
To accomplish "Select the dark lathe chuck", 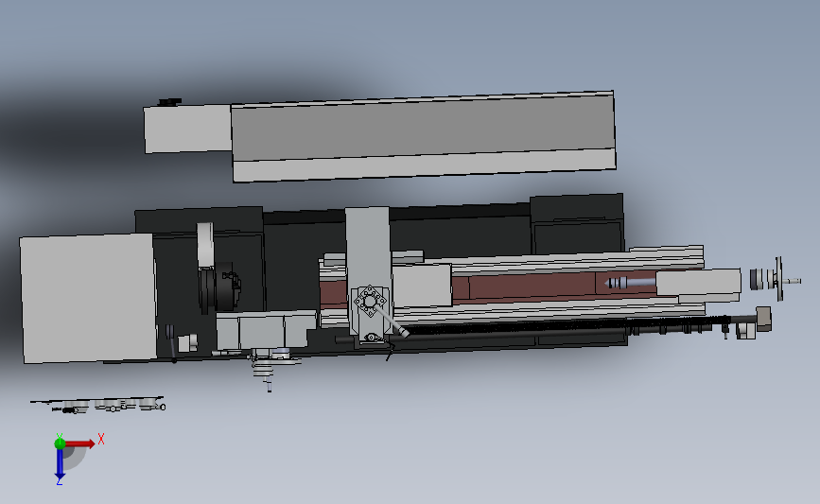I will coord(220,288).
